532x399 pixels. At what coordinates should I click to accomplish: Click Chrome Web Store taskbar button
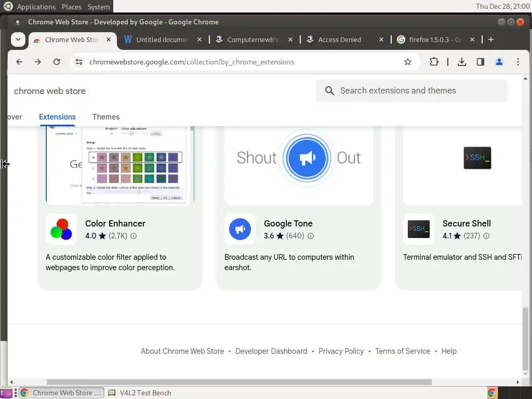tap(62, 393)
